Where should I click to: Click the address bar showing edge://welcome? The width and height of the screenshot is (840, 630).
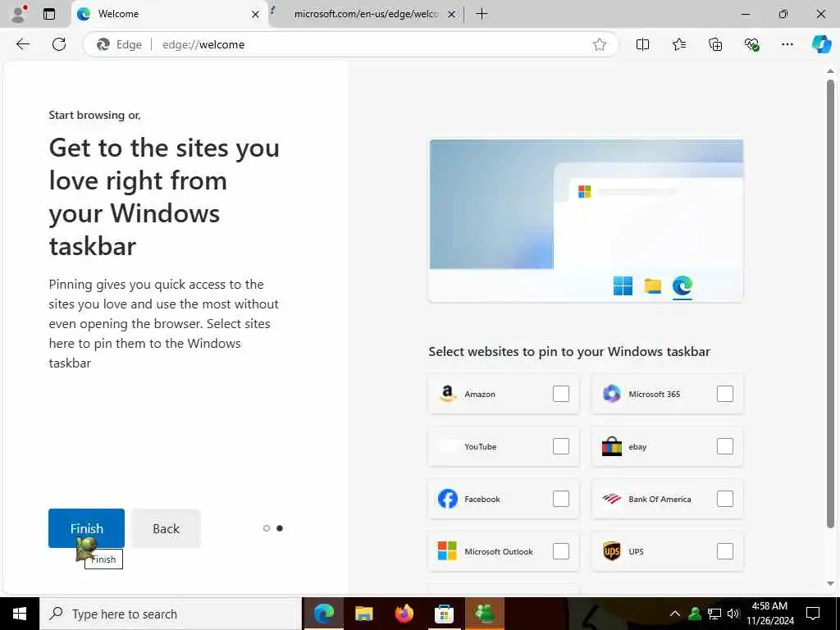click(350, 44)
